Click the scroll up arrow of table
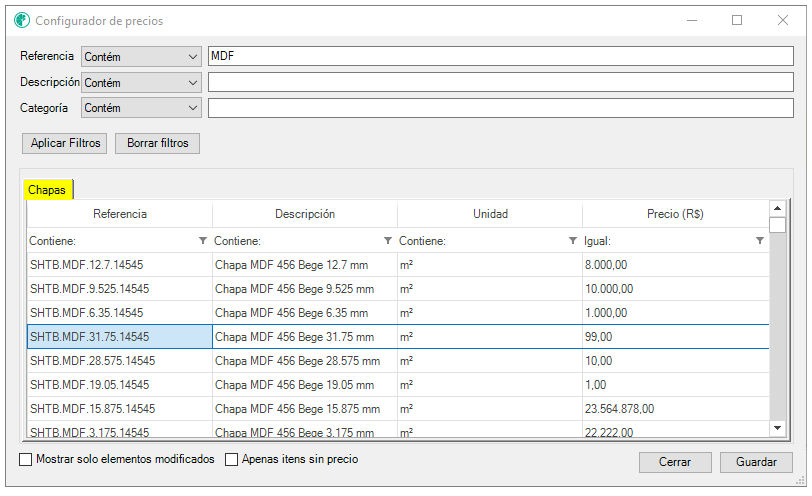Viewport: 812px width, 496px height. coord(777,208)
